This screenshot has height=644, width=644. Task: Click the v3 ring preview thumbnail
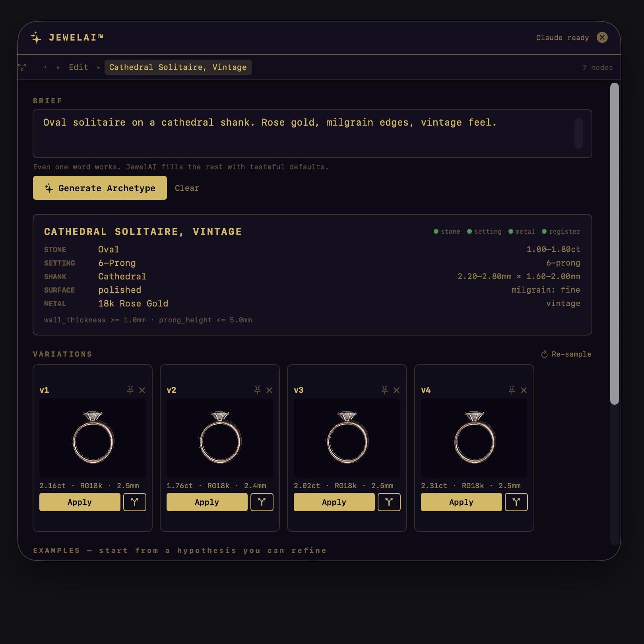tap(347, 438)
